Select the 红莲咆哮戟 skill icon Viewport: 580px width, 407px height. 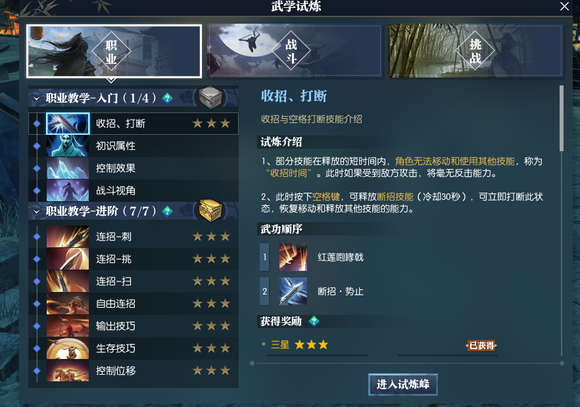point(293,257)
